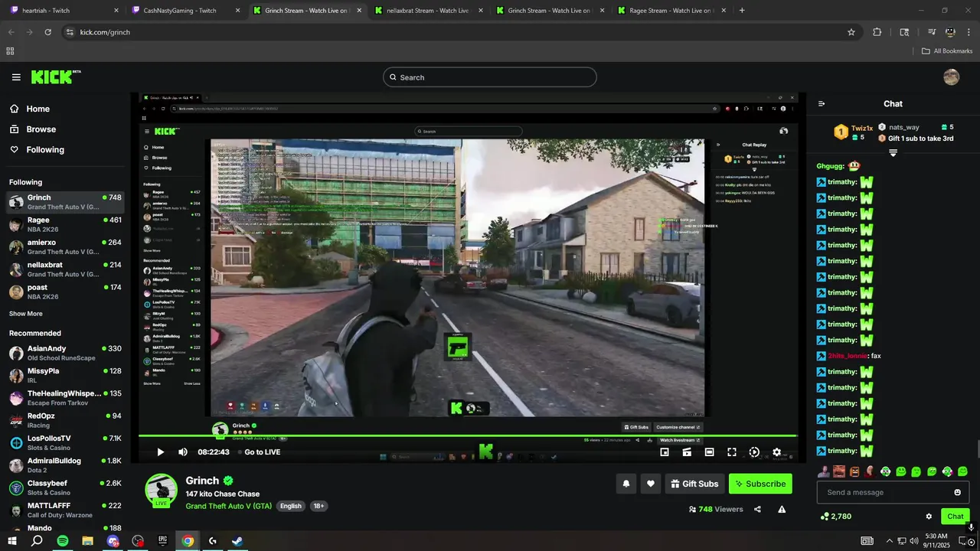Send message with Chat button
The width and height of the screenshot is (980, 551).
tap(955, 517)
